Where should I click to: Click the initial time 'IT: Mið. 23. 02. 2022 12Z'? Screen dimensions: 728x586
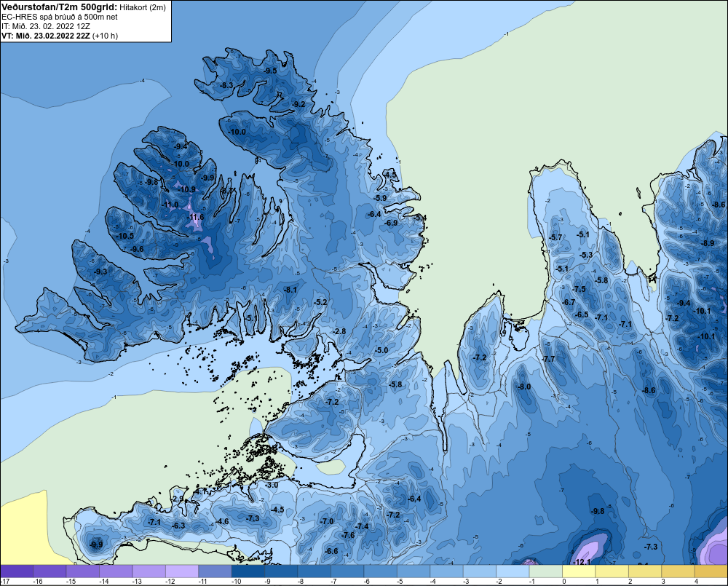[x=45, y=26]
